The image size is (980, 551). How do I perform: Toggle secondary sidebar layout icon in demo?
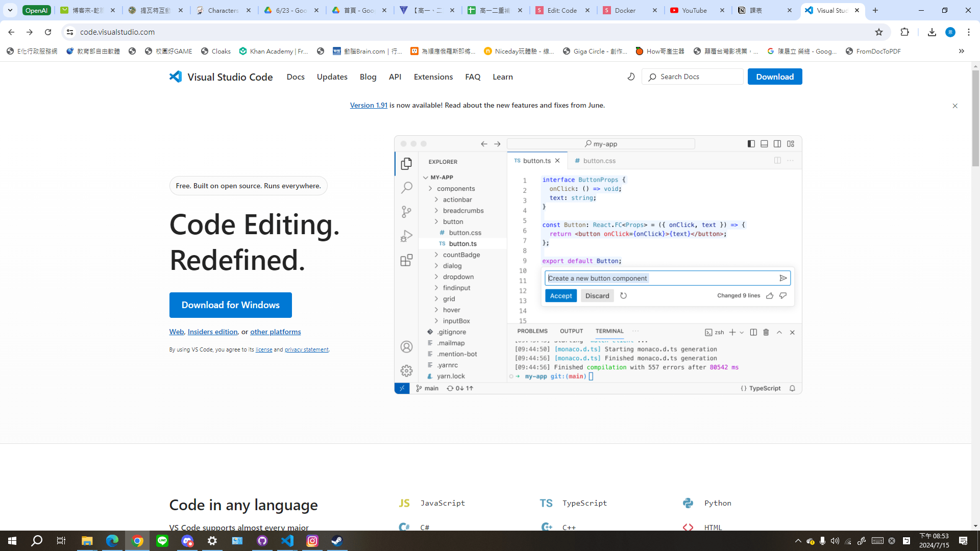(777, 144)
